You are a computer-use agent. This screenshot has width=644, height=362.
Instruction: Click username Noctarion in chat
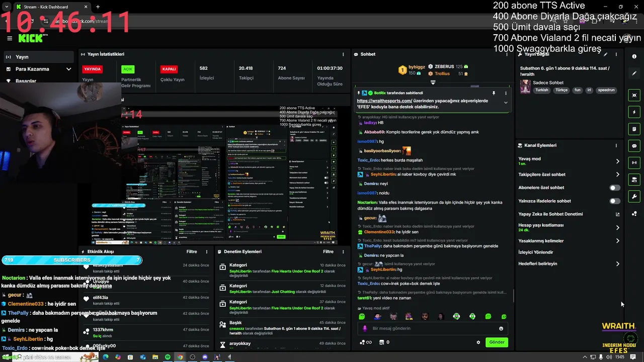367,202
